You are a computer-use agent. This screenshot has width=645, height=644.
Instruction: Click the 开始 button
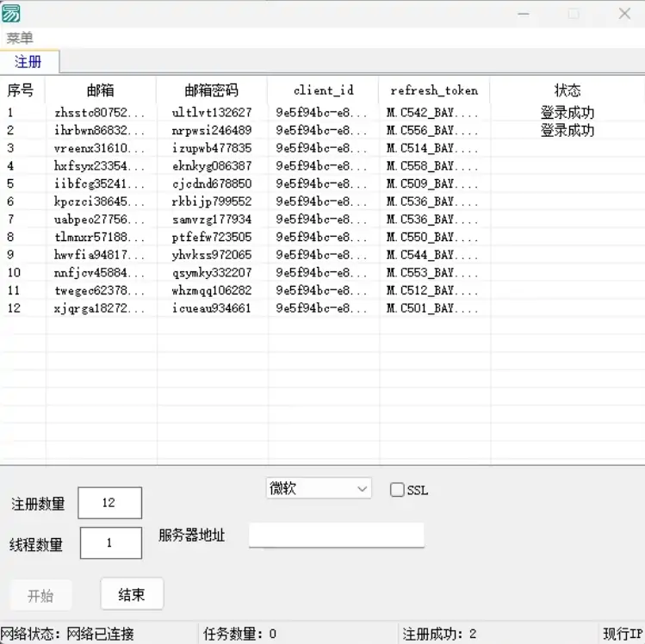click(40, 595)
